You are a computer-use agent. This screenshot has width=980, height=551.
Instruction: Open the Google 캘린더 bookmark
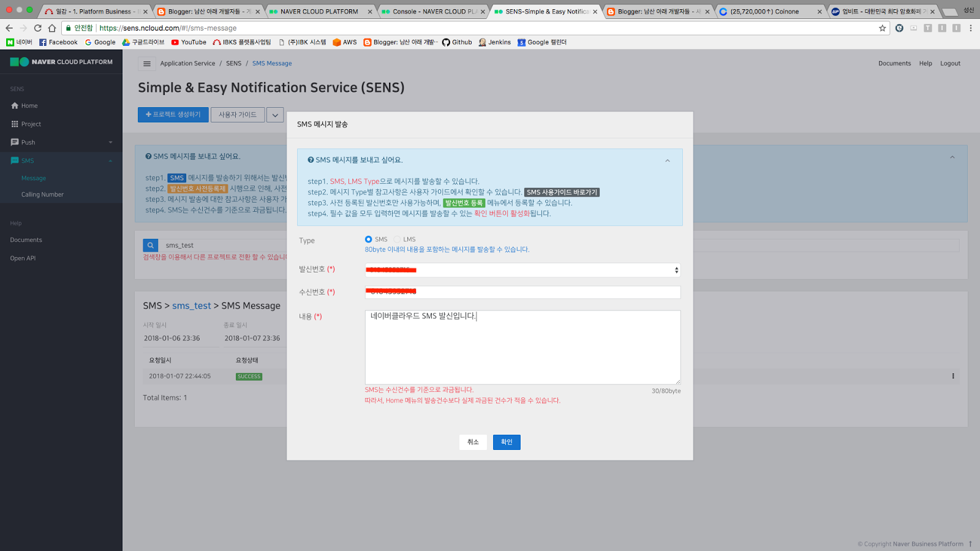tap(542, 42)
